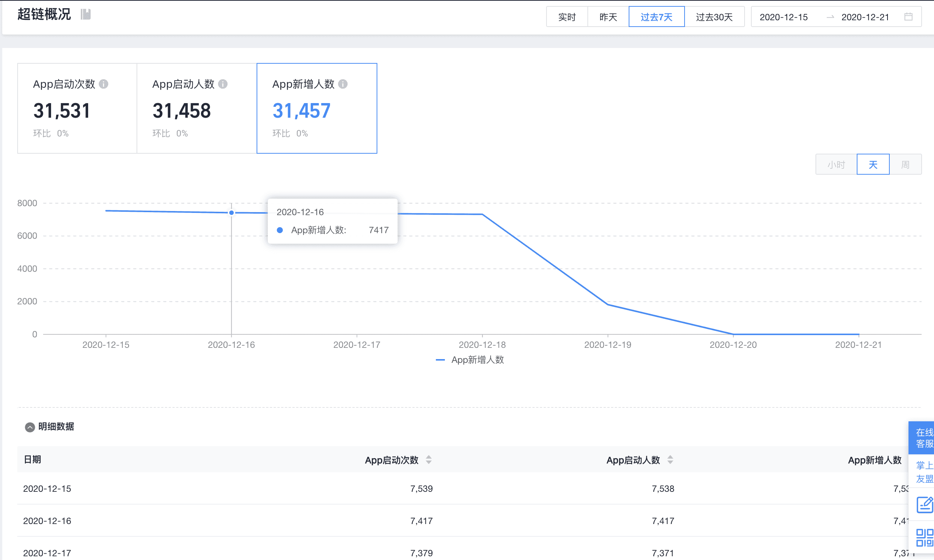
Task: Toggle the App新增人数 chart legend
Action: [x=470, y=359]
